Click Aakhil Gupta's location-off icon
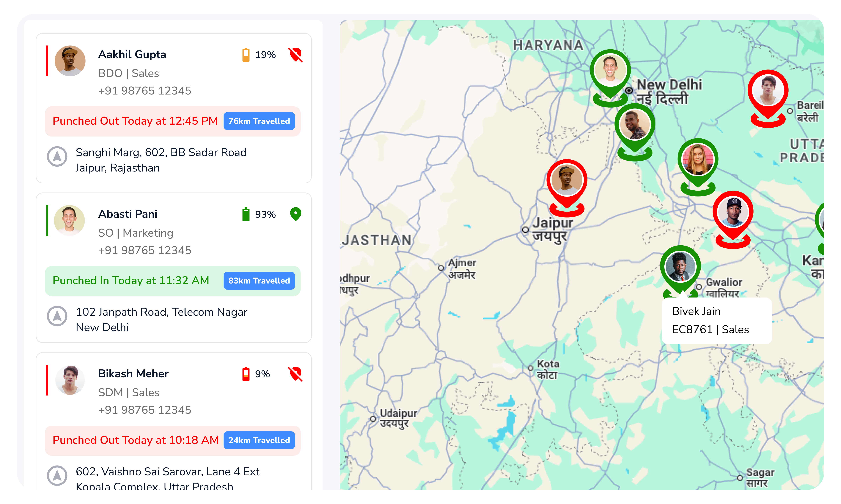Screen dimensions: 841x504 pos(295,55)
